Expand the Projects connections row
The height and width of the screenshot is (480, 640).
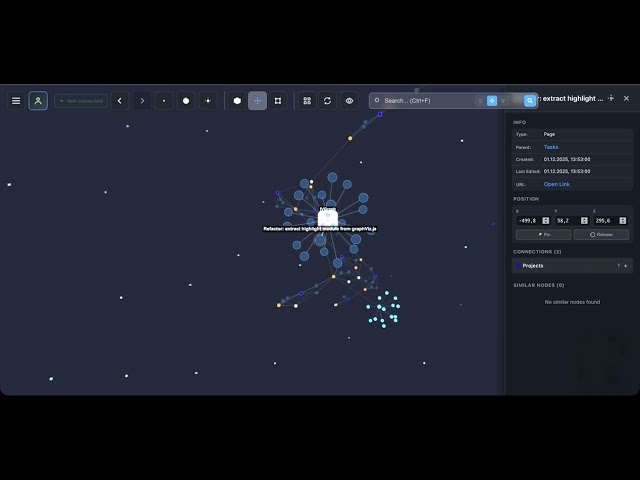coord(572,266)
